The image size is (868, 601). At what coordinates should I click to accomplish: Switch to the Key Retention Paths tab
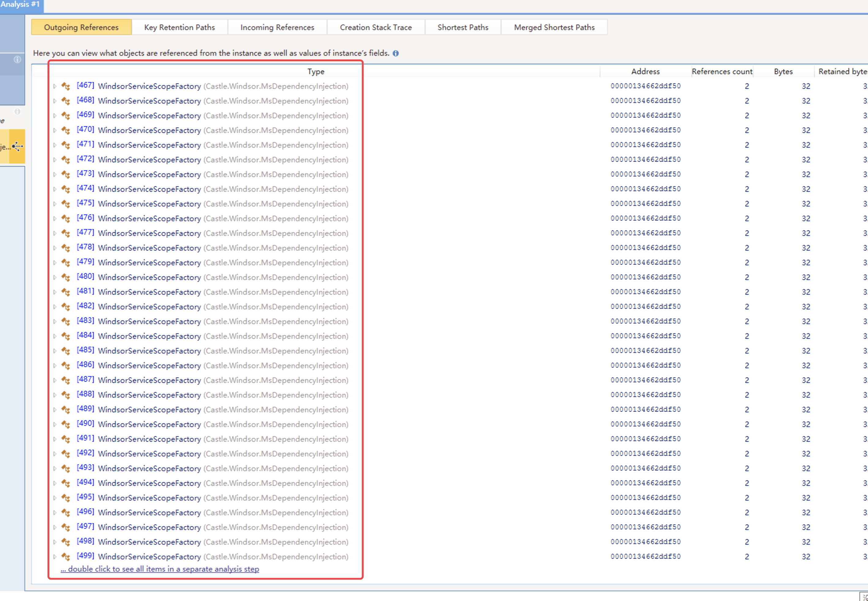(x=179, y=27)
